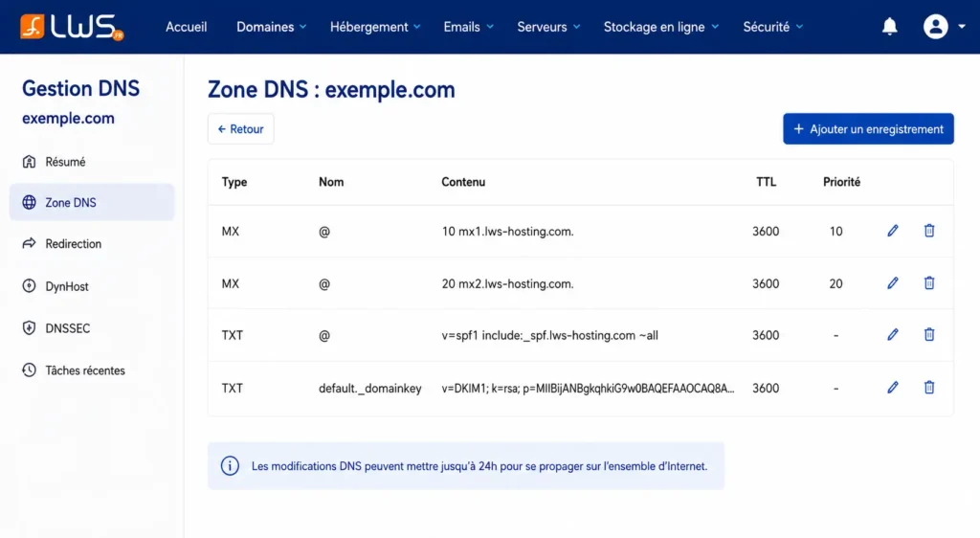The height and width of the screenshot is (538, 980).
Task: Edit the mx2.lws-hosting.com MX record
Action: (x=893, y=283)
